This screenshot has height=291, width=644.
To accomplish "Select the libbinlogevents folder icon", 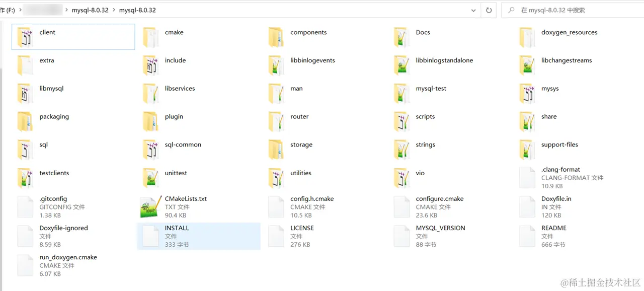I will (x=276, y=65).
